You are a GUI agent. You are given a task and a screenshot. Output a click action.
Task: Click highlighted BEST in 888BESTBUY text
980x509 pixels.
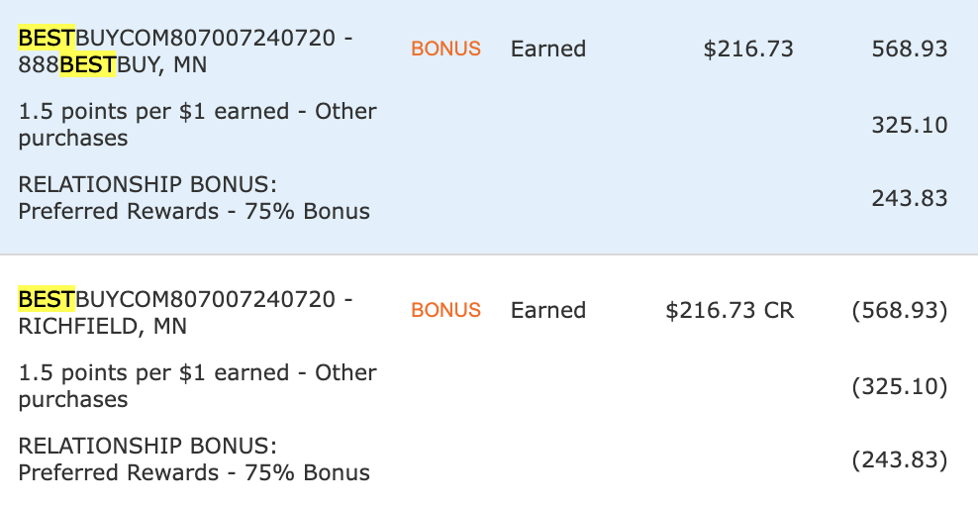(87, 64)
